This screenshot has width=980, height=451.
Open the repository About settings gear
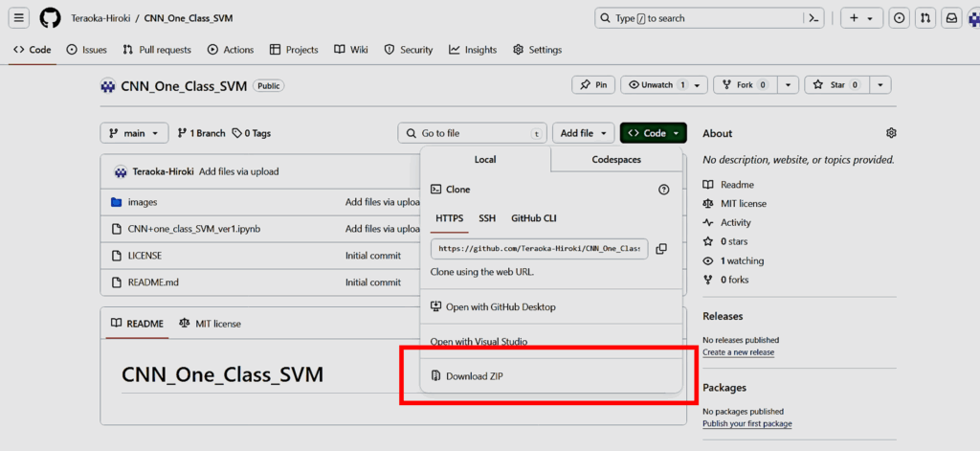(891, 133)
